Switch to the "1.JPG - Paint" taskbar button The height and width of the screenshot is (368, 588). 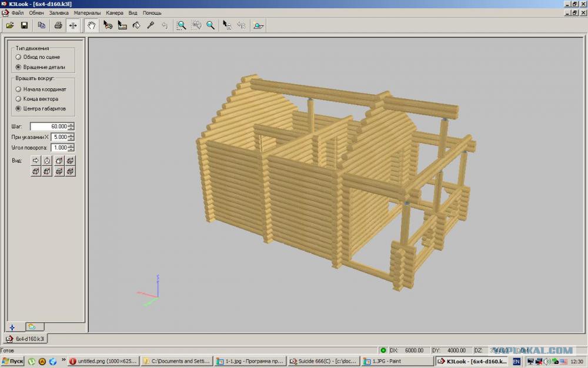pyautogui.click(x=397, y=362)
